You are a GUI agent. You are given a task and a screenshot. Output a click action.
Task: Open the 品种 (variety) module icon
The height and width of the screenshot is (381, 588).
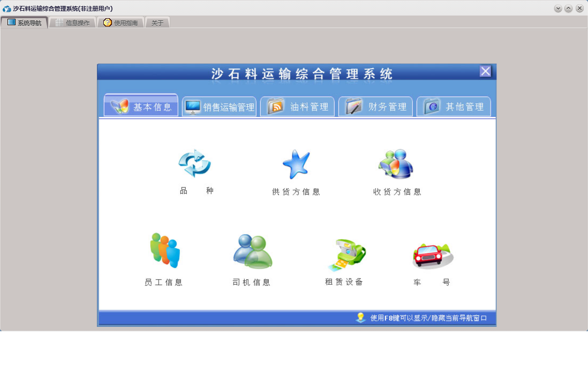tap(194, 163)
